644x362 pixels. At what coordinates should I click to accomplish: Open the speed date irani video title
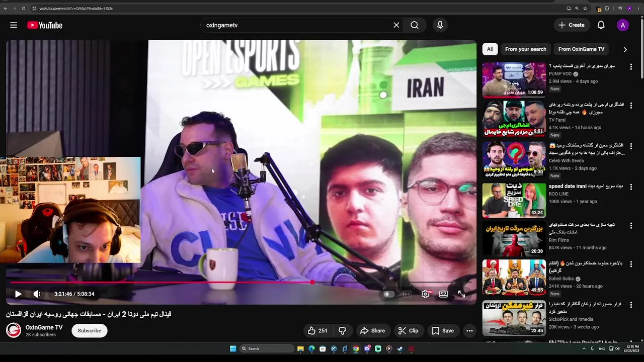(586, 186)
